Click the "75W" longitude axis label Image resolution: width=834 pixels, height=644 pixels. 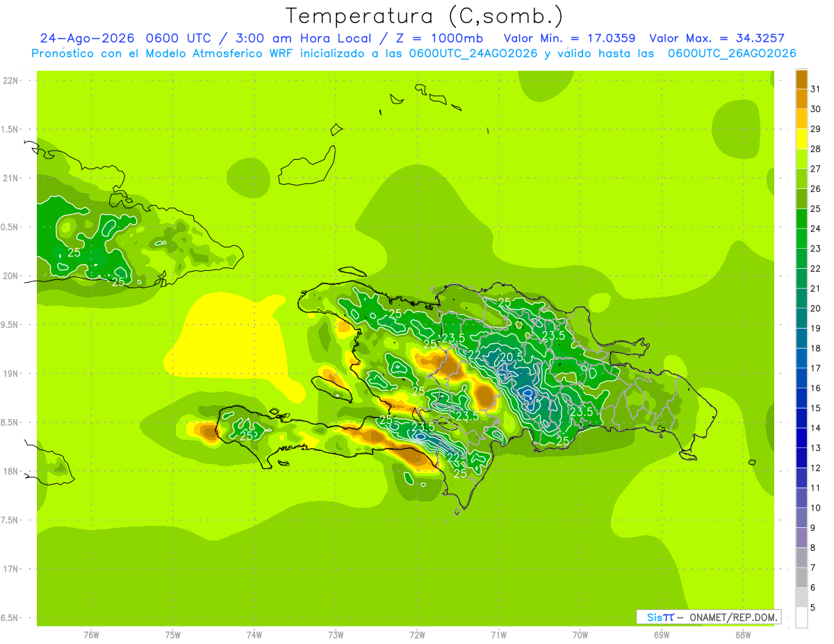tap(173, 635)
